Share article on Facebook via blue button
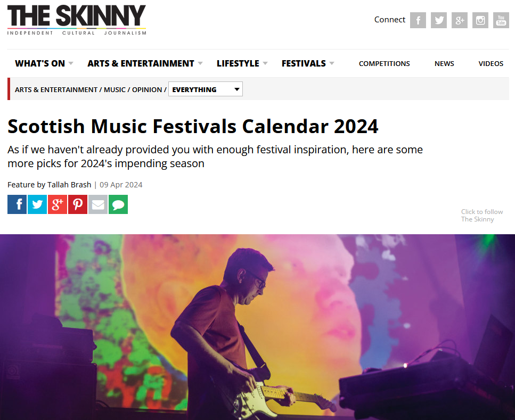Screen dimensions: 515x420 click(17, 204)
